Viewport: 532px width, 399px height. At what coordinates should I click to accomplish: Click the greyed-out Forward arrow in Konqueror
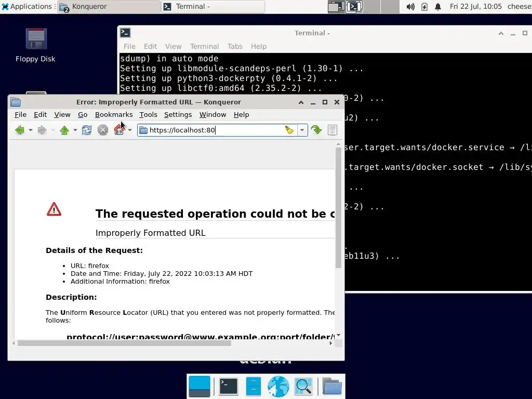[x=42, y=130]
